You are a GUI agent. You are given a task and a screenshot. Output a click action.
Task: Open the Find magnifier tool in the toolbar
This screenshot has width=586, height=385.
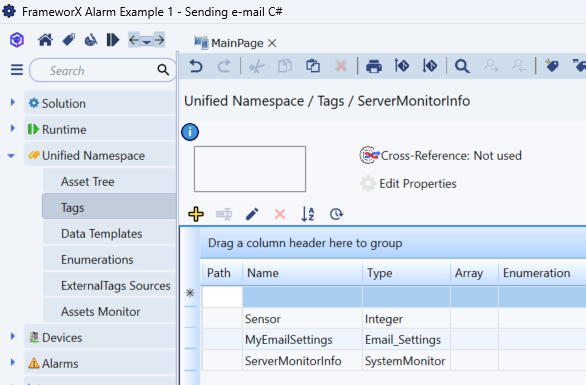[x=462, y=66]
